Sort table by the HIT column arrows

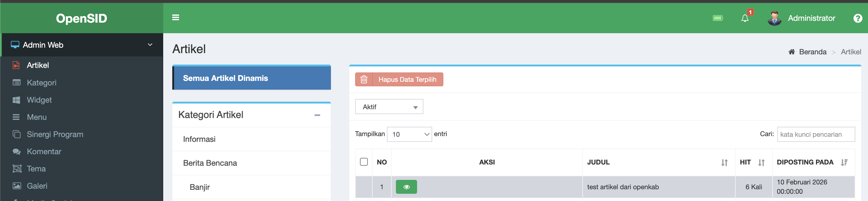[761, 163]
